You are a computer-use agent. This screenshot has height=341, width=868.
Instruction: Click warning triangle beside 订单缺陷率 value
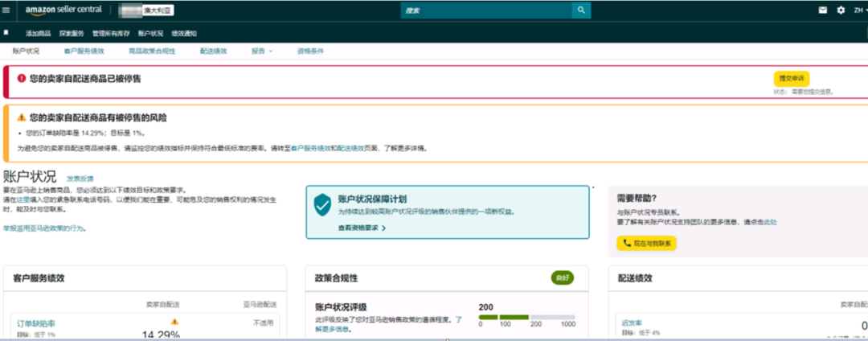pyautogui.click(x=175, y=321)
